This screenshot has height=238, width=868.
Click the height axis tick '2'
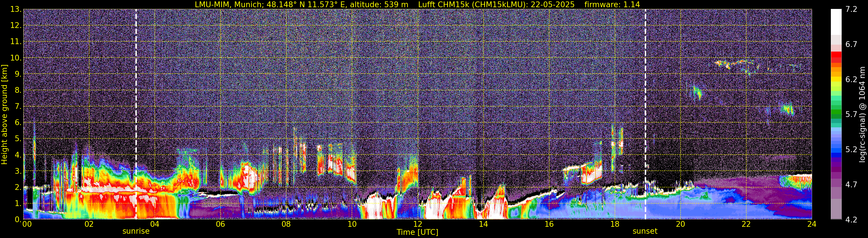coord(18,188)
